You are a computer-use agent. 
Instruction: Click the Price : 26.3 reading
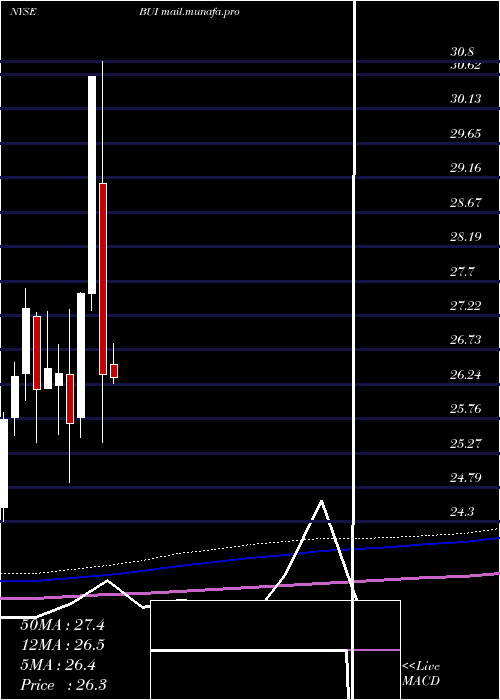tap(63, 685)
